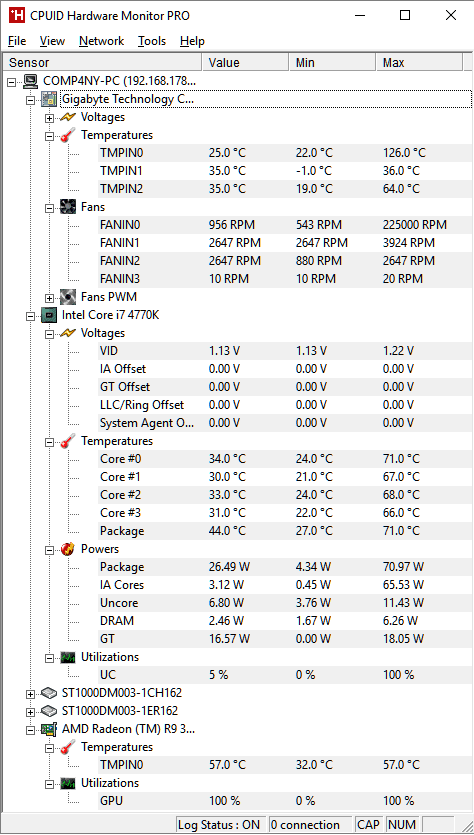Collapse the COMP4NY-PC root node
Viewport: 474px width, 835px height.
tap(12, 81)
